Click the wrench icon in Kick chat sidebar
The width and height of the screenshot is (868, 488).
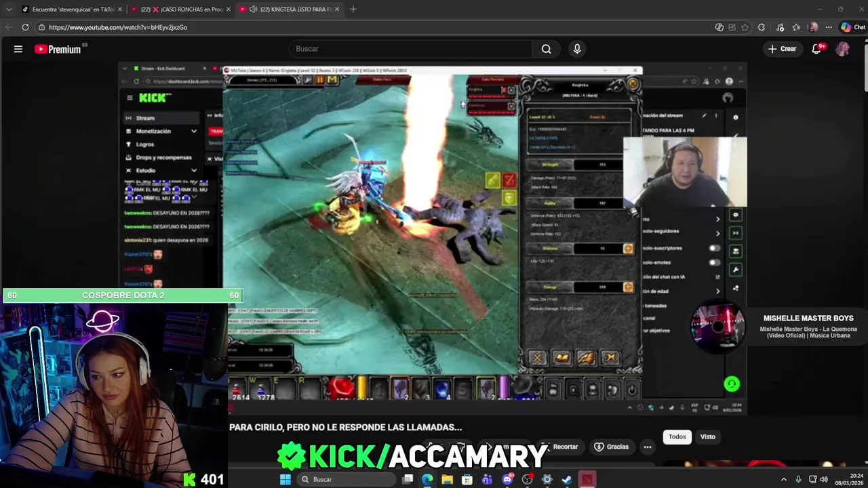tap(736, 269)
